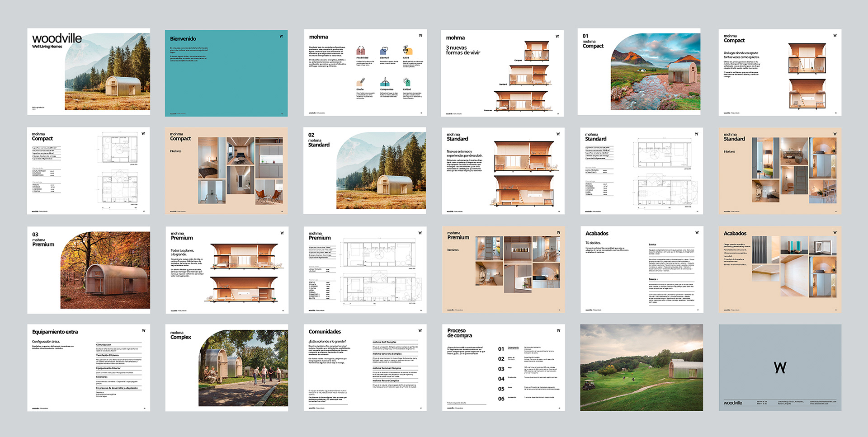Click the 'Well Living Homes' tagline
Screen dimensions: 868x437
click(47, 47)
